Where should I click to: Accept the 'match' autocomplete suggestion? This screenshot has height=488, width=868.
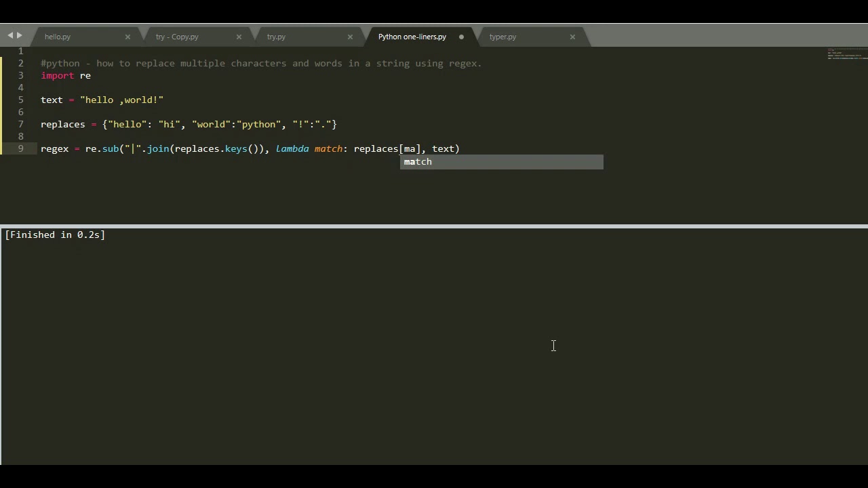(501, 162)
